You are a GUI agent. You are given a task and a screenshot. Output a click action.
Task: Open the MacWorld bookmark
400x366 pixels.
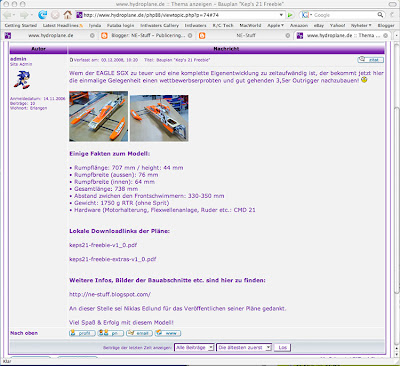(x=250, y=25)
